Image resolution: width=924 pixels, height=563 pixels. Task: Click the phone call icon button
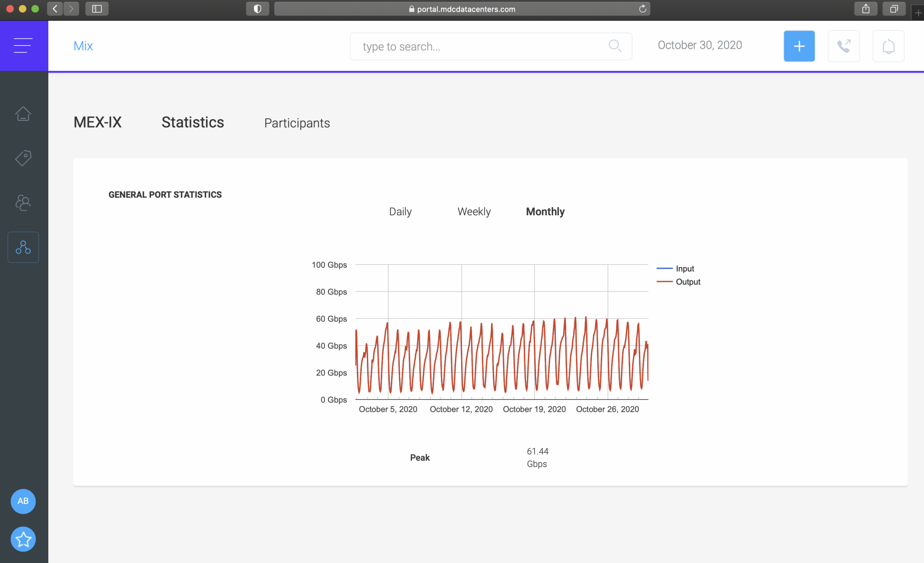[x=844, y=46]
